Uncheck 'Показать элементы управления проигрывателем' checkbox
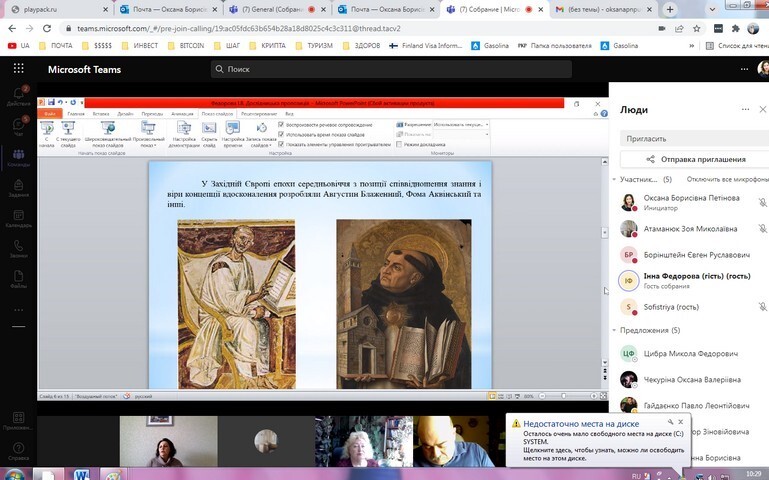 281,144
